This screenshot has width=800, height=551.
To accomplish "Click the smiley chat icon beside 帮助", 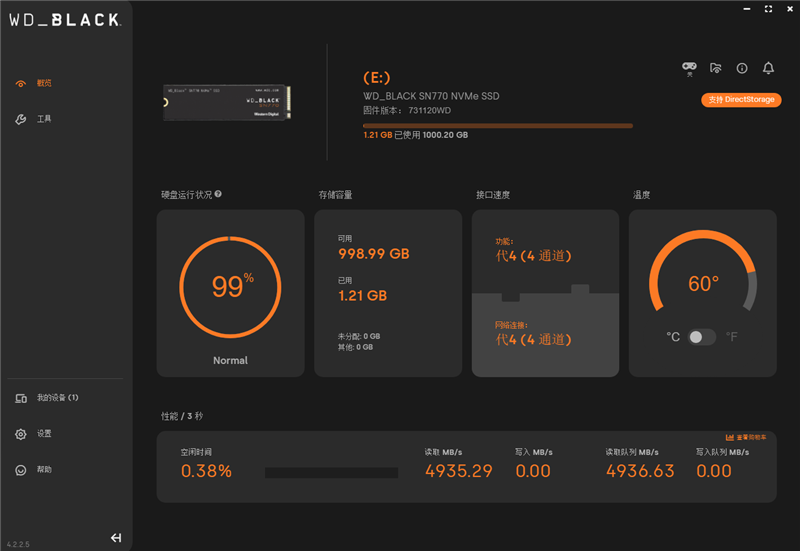I will pos(20,470).
